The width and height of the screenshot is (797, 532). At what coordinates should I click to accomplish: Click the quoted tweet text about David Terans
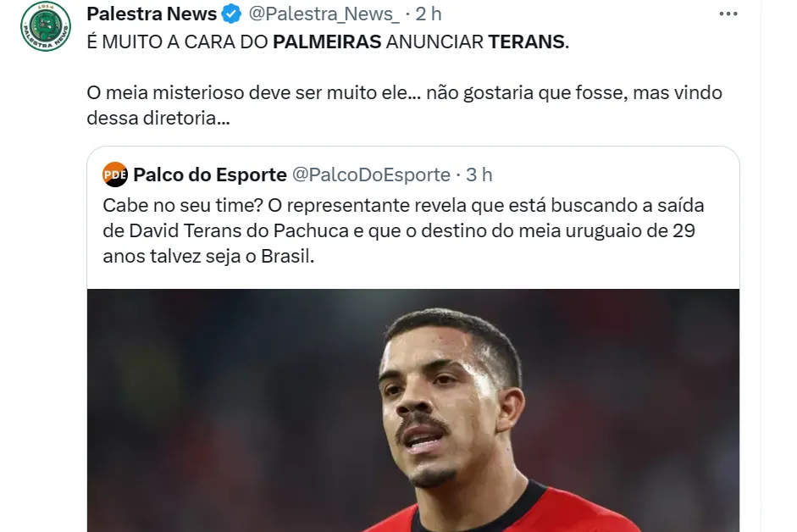point(404,230)
